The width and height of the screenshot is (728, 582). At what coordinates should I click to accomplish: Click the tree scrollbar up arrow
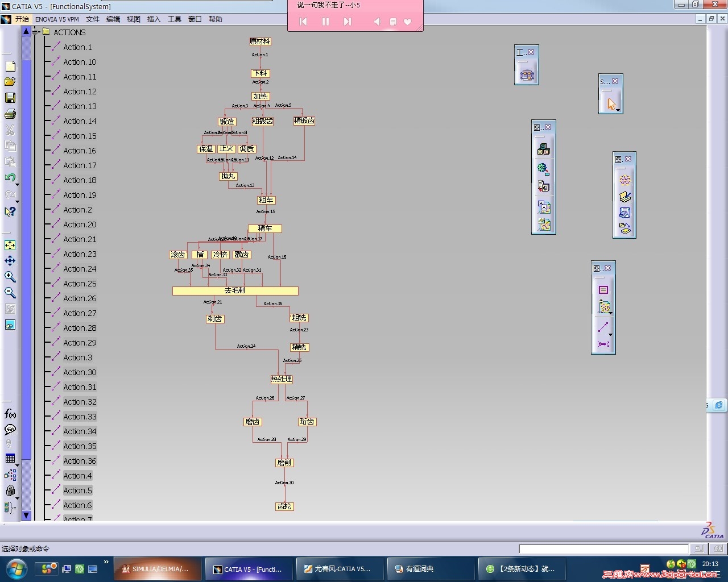[26, 32]
